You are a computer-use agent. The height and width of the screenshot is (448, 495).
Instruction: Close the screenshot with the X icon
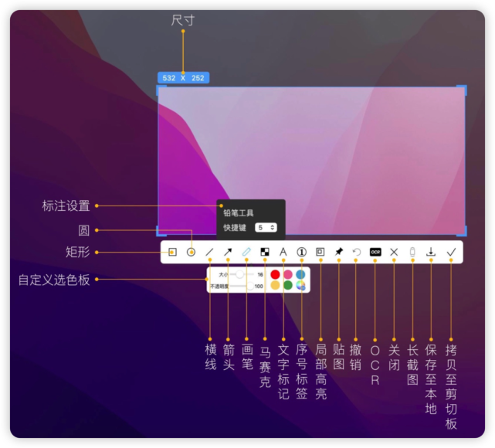[394, 252]
